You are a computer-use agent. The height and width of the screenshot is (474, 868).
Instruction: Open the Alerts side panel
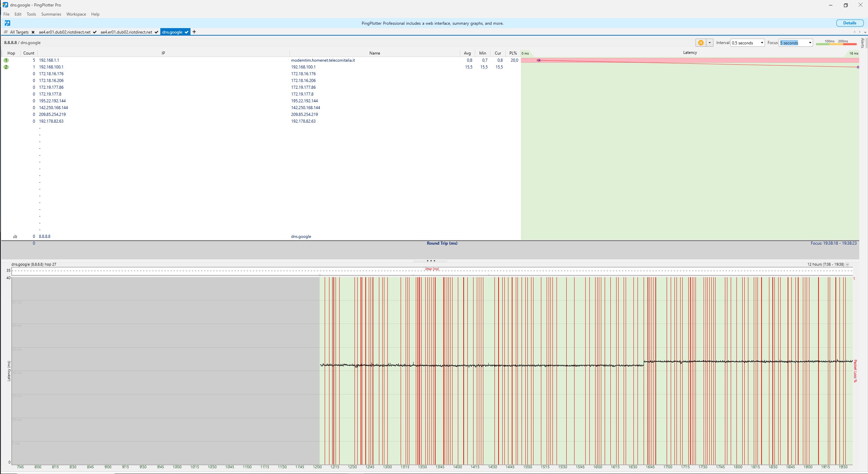863,43
